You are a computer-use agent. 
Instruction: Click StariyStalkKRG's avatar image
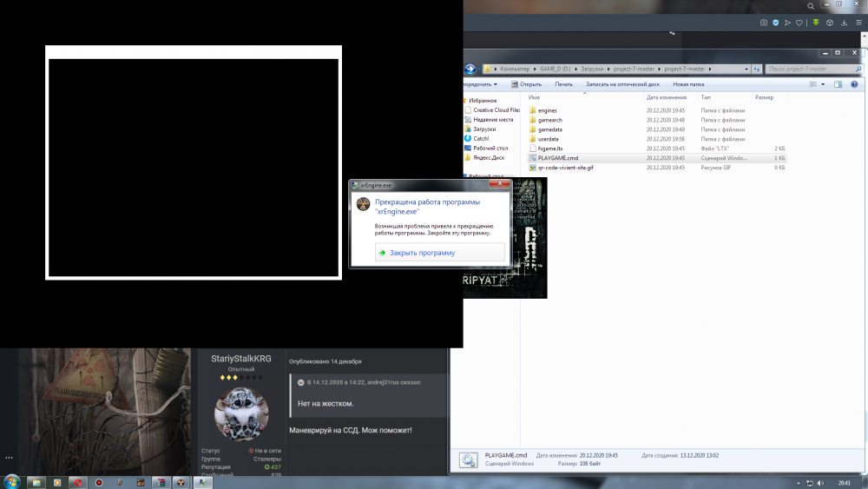pyautogui.click(x=241, y=413)
